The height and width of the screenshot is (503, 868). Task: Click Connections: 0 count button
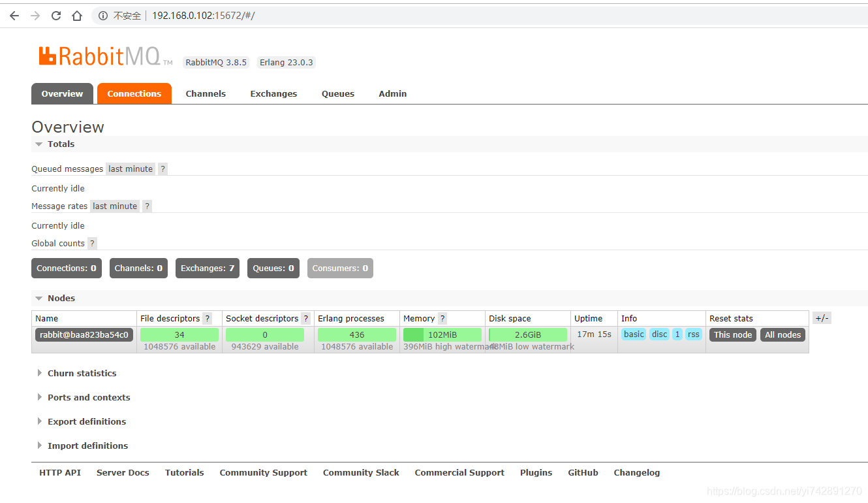67,268
